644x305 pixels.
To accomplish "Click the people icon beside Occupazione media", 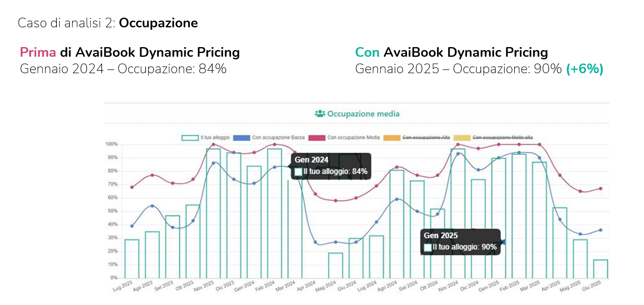I will click(320, 114).
